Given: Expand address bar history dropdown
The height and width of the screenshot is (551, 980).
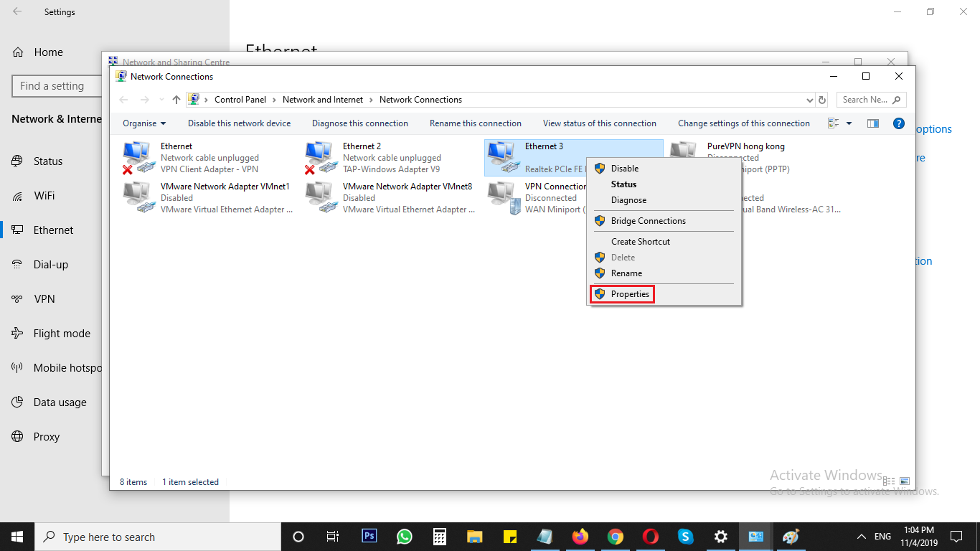Looking at the screenshot, I should pyautogui.click(x=810, y=100).
